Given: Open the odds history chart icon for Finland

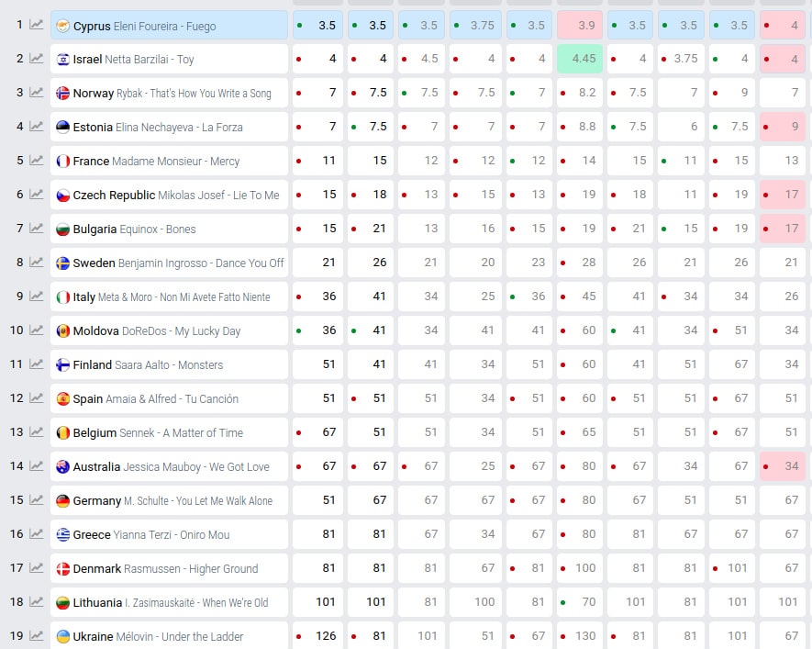Looking at the screenshot, I should (37, 364).
